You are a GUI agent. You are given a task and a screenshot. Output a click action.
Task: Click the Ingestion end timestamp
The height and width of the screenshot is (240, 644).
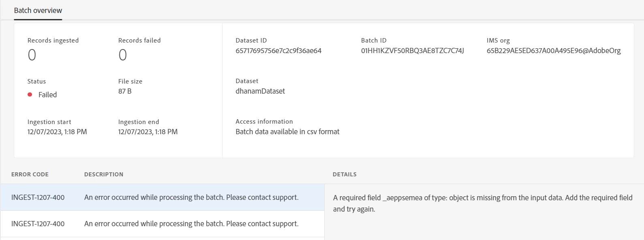click(148, 132)
